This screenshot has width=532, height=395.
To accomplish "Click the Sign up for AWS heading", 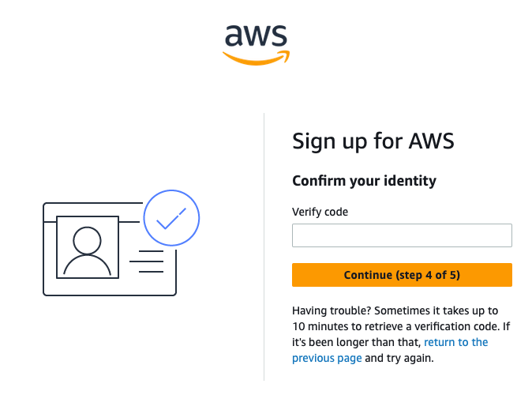I will coord(373,141).
